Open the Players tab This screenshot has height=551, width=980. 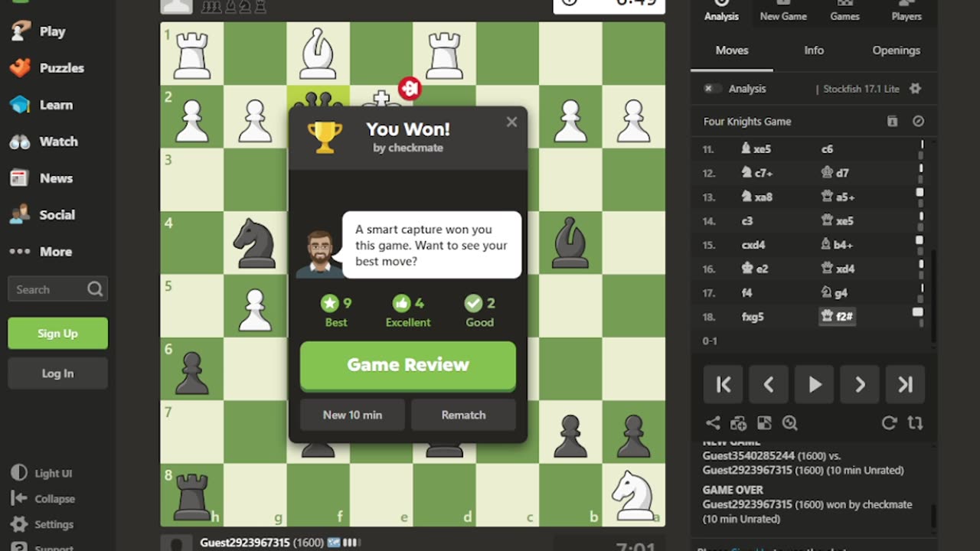pos(906,11)
